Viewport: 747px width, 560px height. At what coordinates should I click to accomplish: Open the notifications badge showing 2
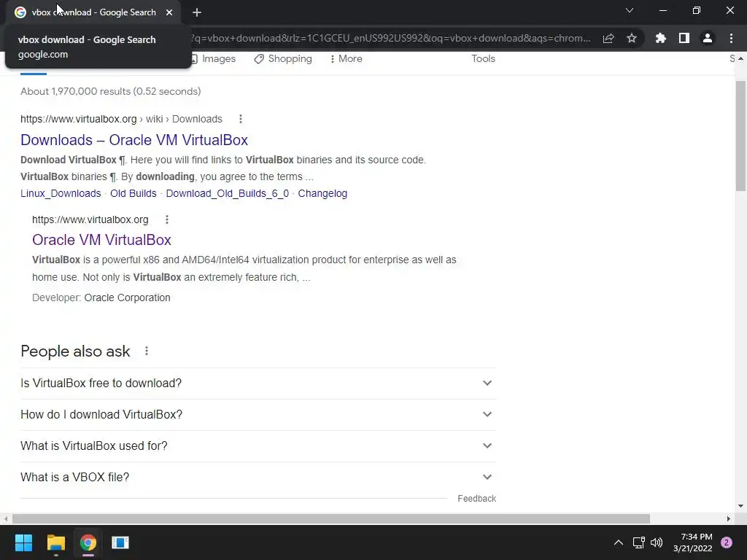[727, 542]
